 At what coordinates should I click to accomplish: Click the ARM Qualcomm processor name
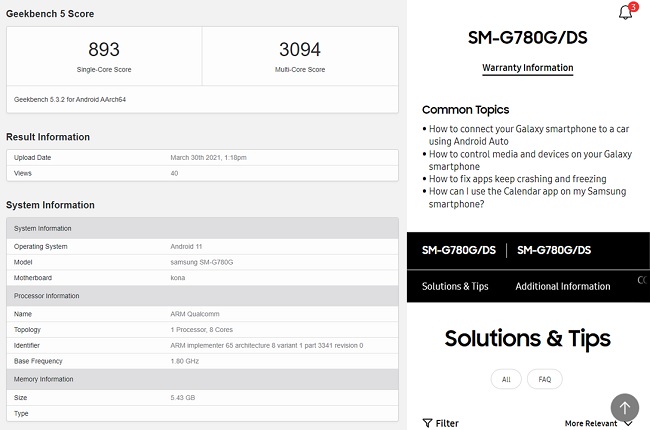tap(194, 314)
